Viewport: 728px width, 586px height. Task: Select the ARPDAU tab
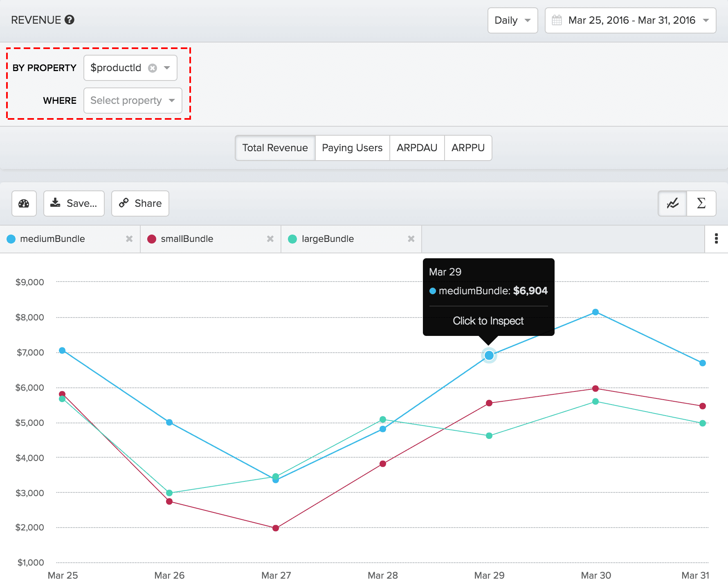point(417,148)
